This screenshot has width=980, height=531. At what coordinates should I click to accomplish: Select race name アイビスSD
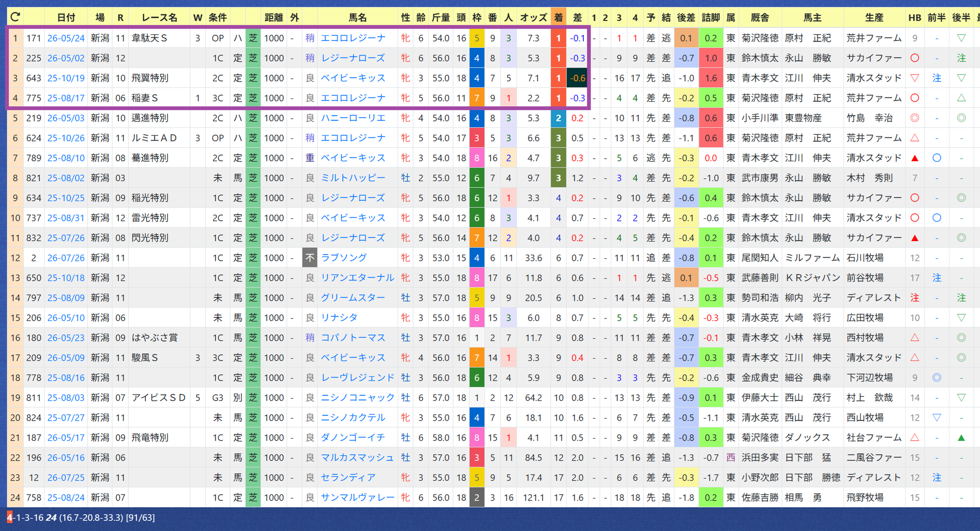[x=159, y=398]
